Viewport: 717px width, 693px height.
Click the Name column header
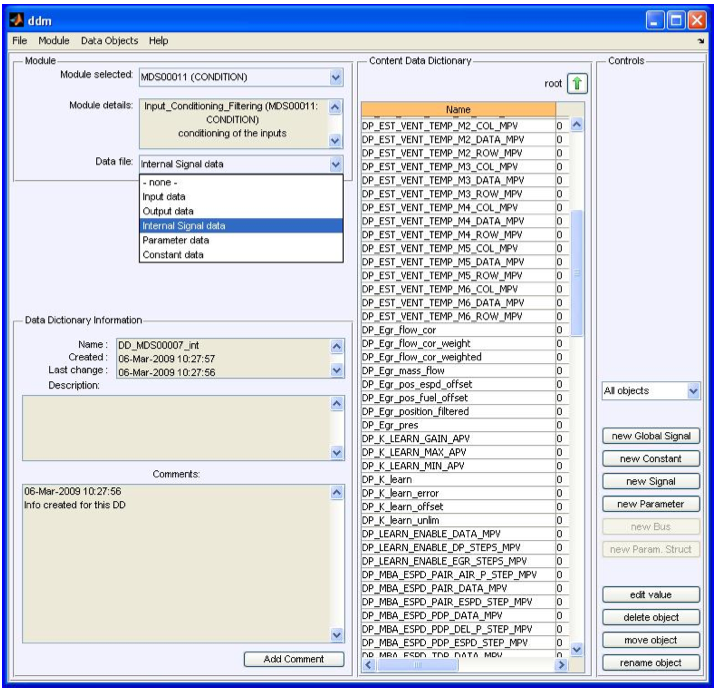(458, 110)
